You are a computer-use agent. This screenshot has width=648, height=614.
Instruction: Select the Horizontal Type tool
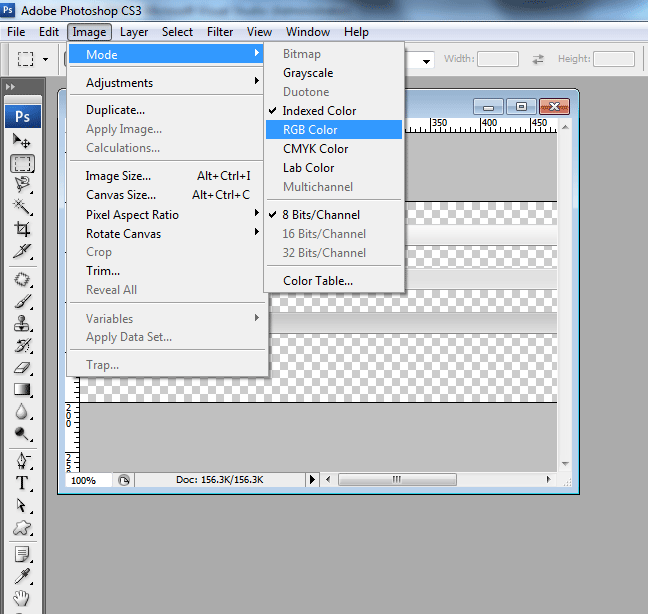tap(22, 483)
